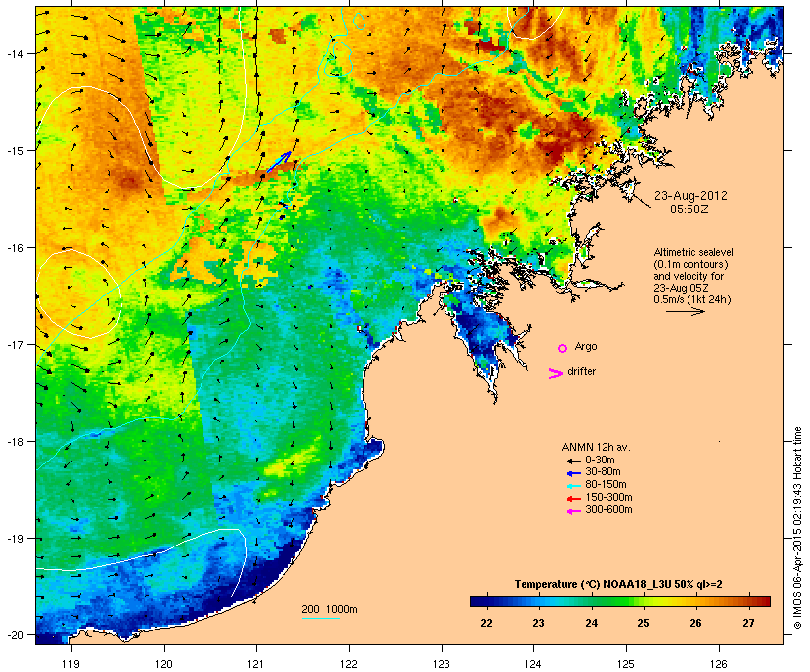The height and width of the screenshot is (672, 810).
Task: Click the '300-600m' depth label
Action: pos(609,510)
